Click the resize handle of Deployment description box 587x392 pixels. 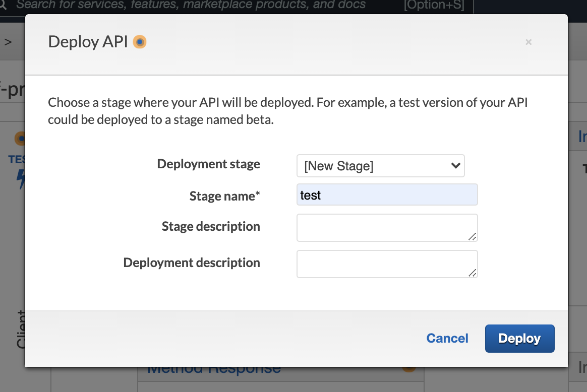click(x=473, y=273)
